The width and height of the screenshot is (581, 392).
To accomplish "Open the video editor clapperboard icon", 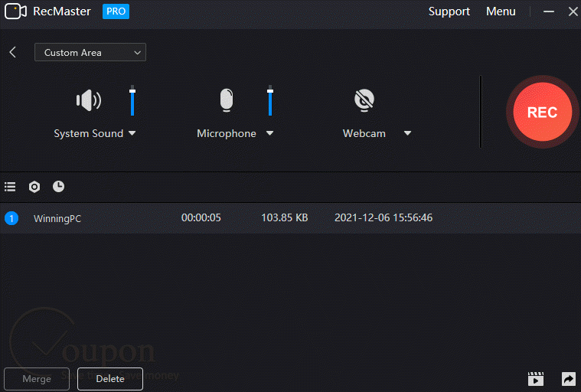I will pos(535,379).
